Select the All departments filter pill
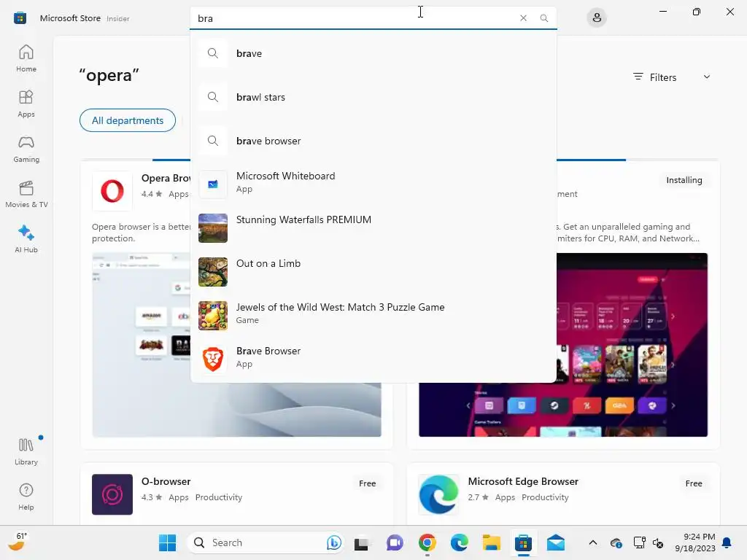 tap(128, 120)
